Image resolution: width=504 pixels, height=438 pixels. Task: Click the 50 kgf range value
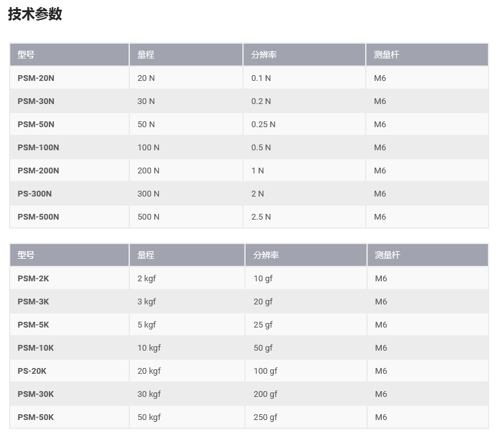click(149, 417)
